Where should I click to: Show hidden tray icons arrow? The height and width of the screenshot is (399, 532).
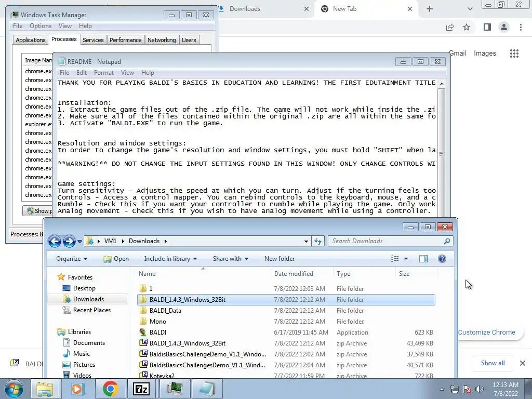[442, 389]
